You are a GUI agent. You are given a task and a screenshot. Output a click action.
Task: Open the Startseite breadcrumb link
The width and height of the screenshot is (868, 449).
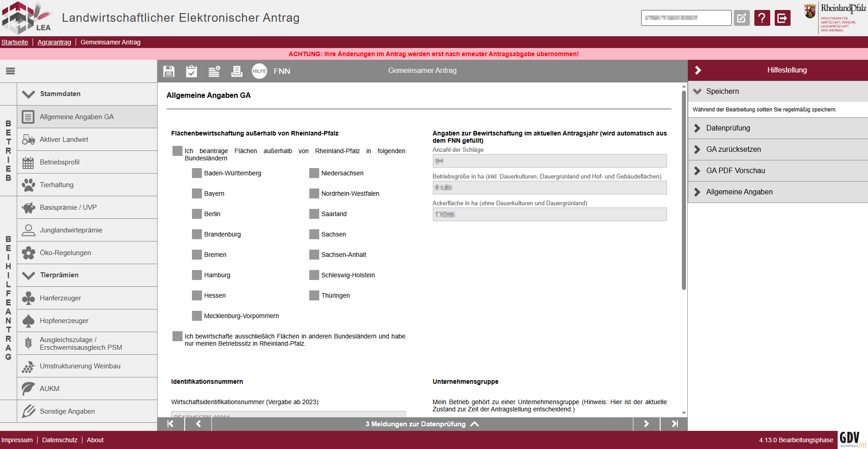14,42
